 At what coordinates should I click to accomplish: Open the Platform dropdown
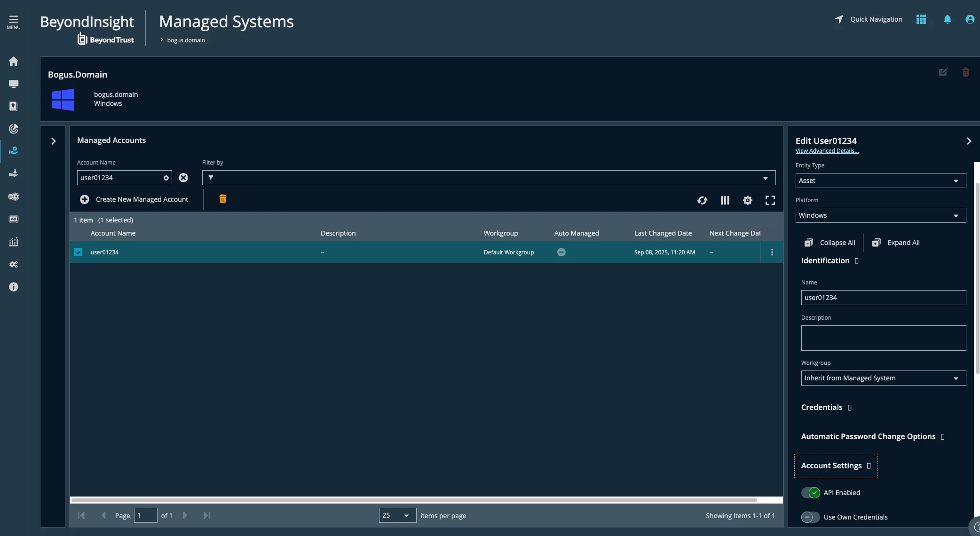click(x=880, y=215)
